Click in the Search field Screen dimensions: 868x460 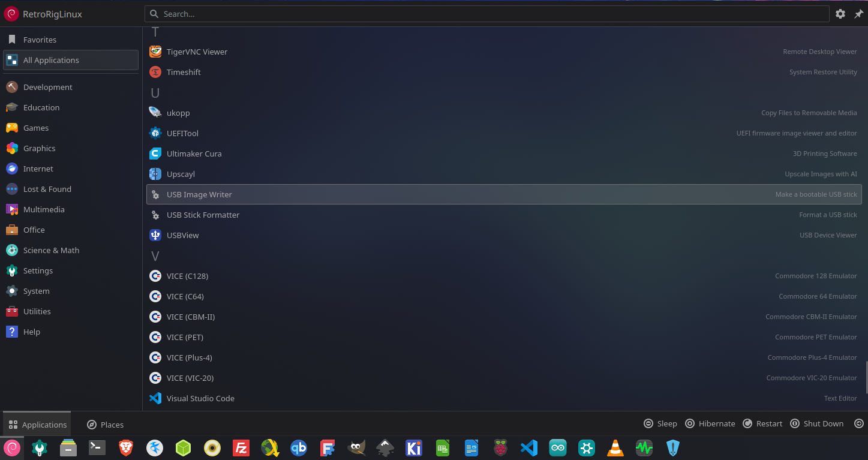pyautogui.click(x=486, y=14)
